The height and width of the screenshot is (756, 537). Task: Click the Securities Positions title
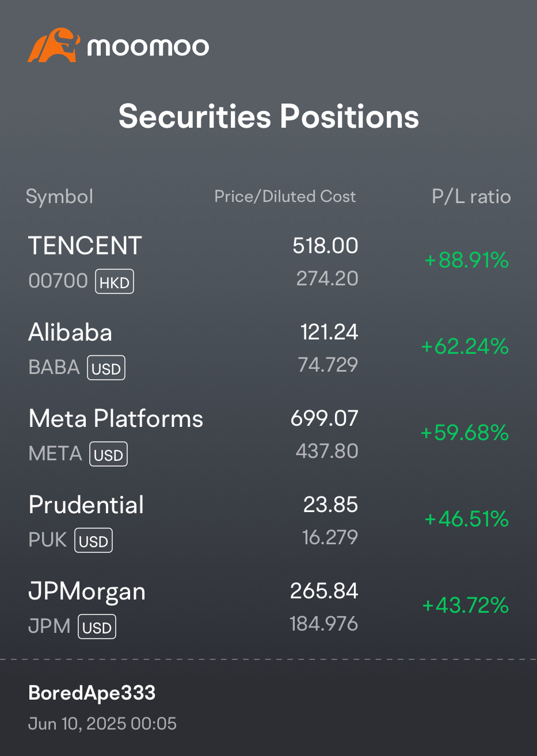pyautogui.click(x=269, y=117)
